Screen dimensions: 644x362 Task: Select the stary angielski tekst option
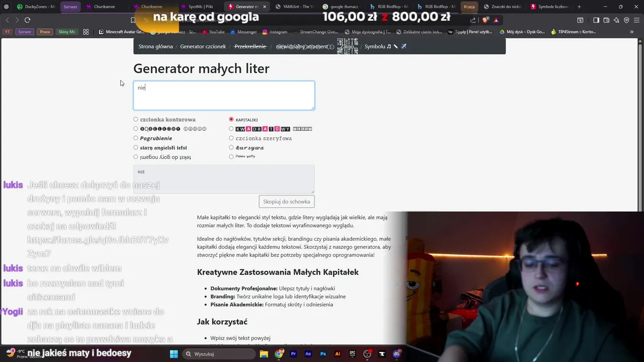[135, 147]
